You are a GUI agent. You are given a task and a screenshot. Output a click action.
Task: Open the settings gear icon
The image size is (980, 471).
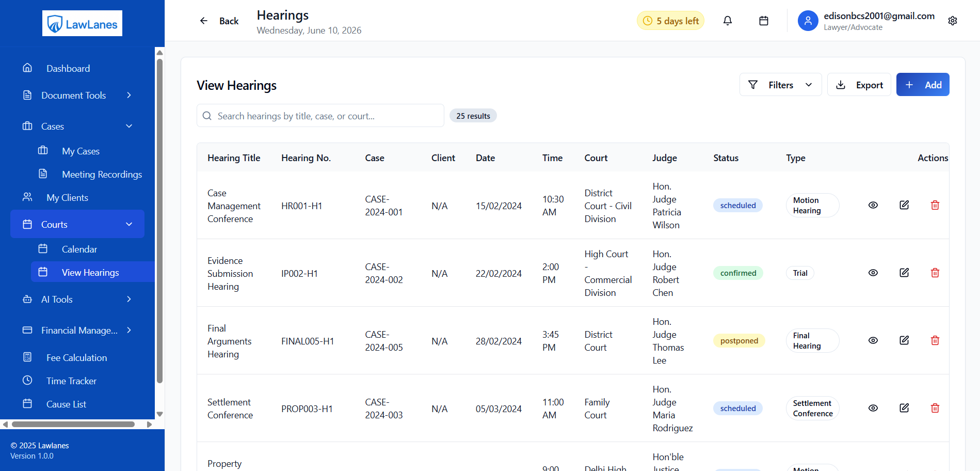click(x=953, y=21)
